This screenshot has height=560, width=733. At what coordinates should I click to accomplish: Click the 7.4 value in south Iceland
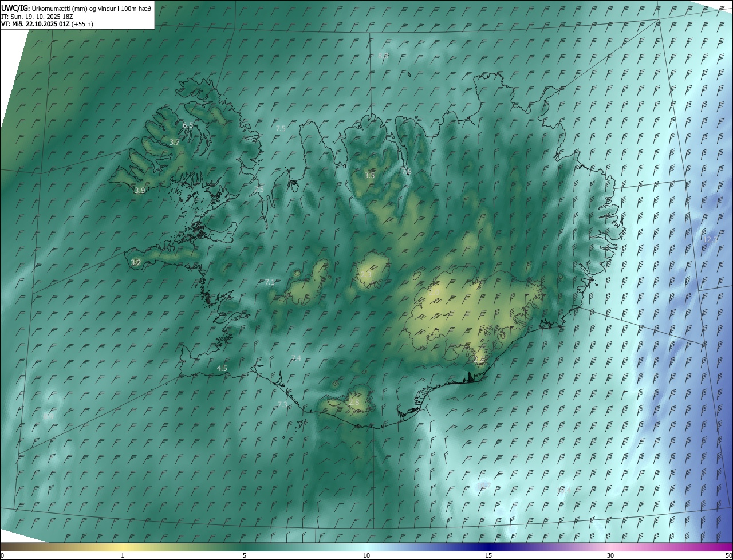coord(296,358)
